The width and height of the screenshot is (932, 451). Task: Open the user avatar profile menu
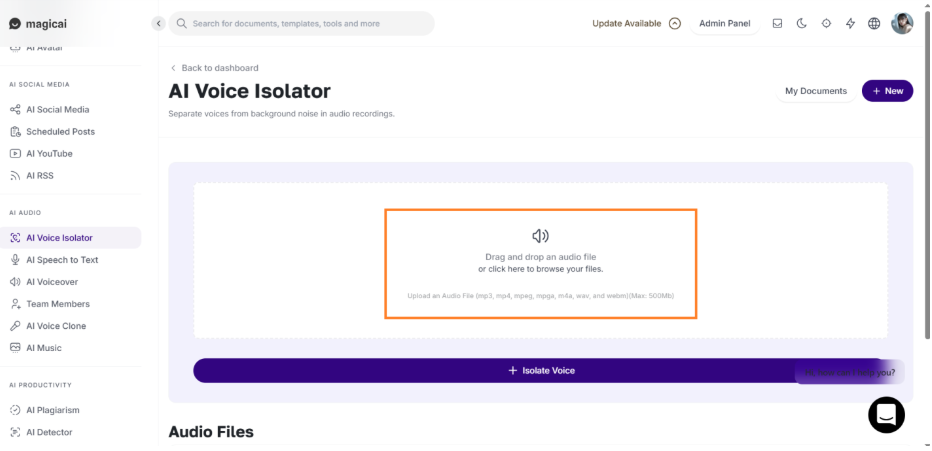pyautogui.click(x=902, y=24)
